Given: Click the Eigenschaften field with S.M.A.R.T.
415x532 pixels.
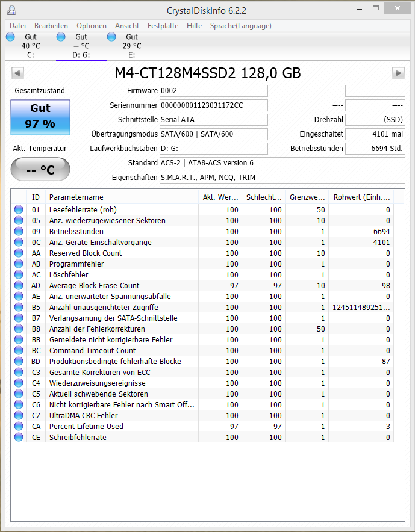Looking at the screenshot, I should (282, 178).
